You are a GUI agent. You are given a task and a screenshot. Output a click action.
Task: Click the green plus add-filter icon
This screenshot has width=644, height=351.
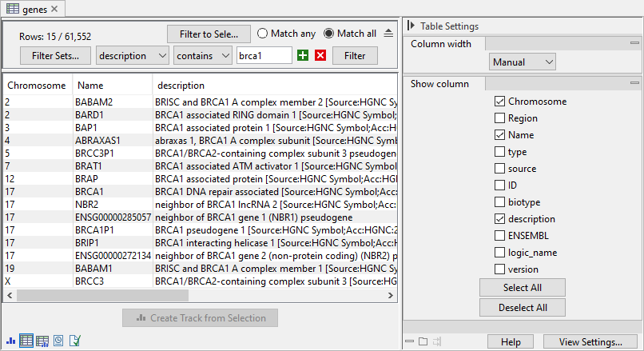(x=301, y=56)
